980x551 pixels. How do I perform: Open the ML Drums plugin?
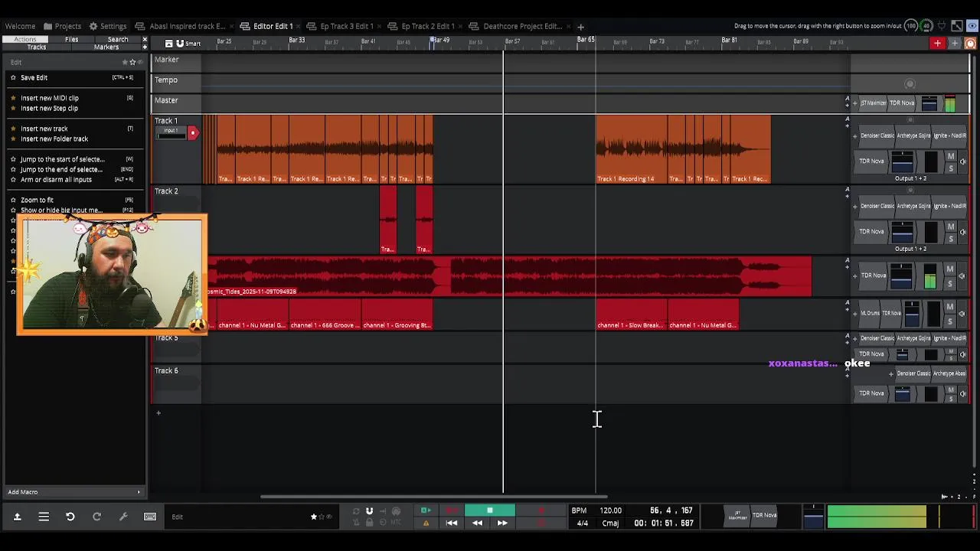870,313
